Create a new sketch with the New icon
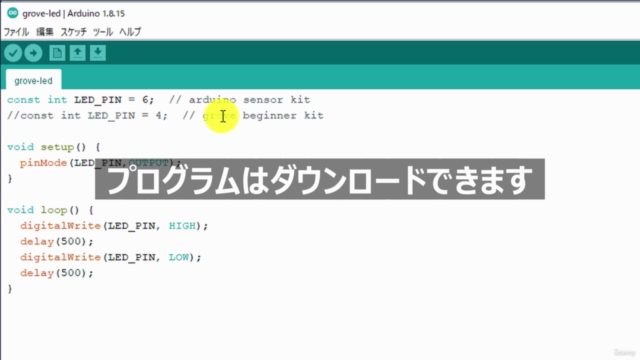Viewport: 640px width, 360px height. [57, 53]
